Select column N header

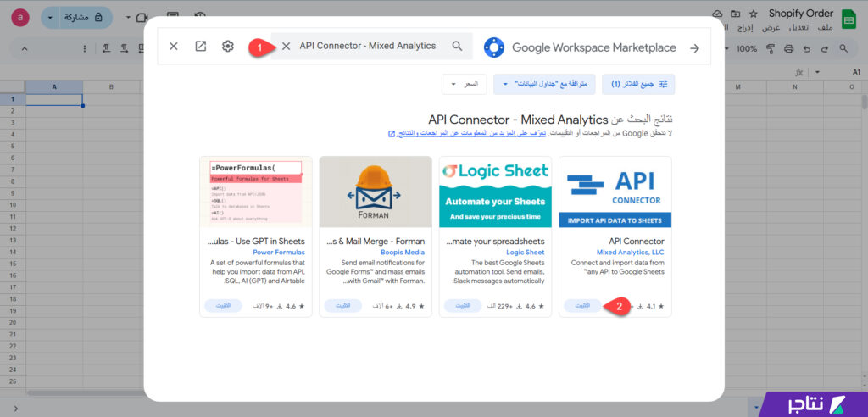point(794,87)
